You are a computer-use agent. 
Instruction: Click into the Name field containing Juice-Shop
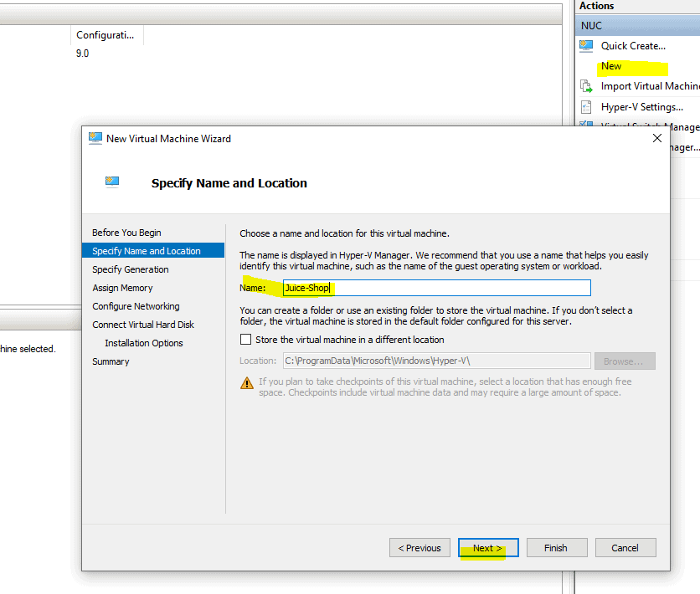[x=436, y=288]
